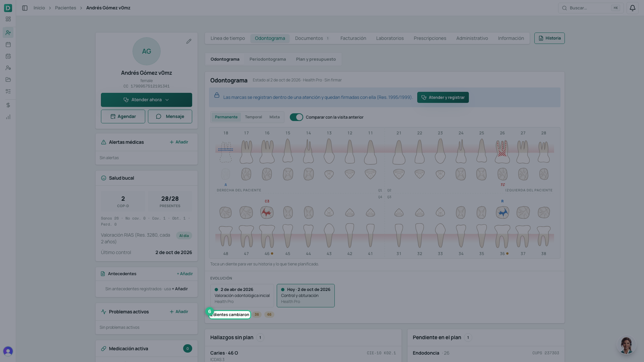This screenshot has height=362, width=644.
Task: Select the Hoy 2 de oct visit card
Action: (x=306, y=296)
